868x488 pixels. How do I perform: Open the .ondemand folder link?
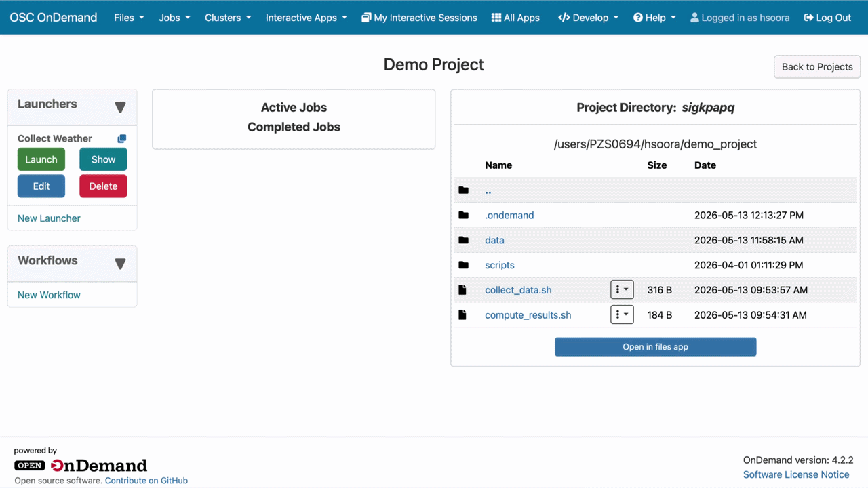pyautogui.click(x=509, y=215)
